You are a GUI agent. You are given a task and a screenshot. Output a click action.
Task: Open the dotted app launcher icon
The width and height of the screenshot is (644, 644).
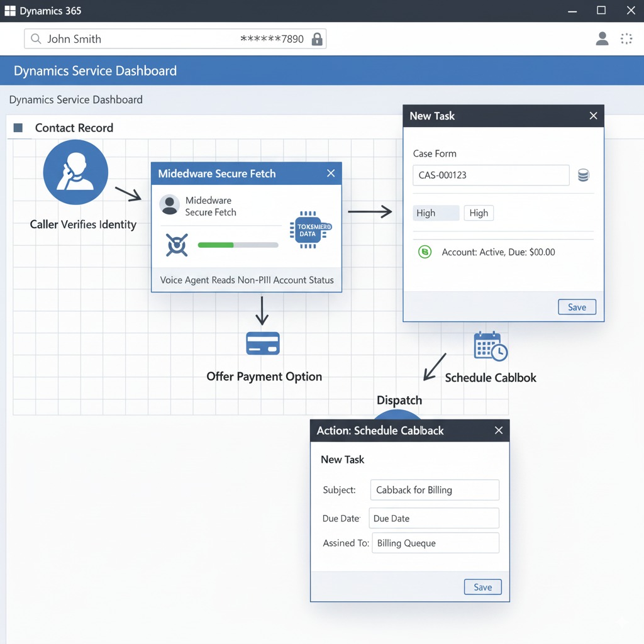[626, 38]
